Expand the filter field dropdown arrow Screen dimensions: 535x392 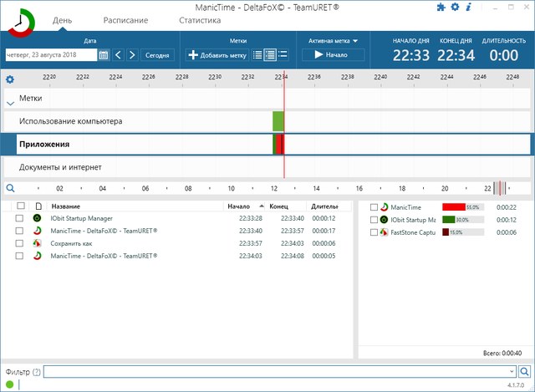(511, 371)
